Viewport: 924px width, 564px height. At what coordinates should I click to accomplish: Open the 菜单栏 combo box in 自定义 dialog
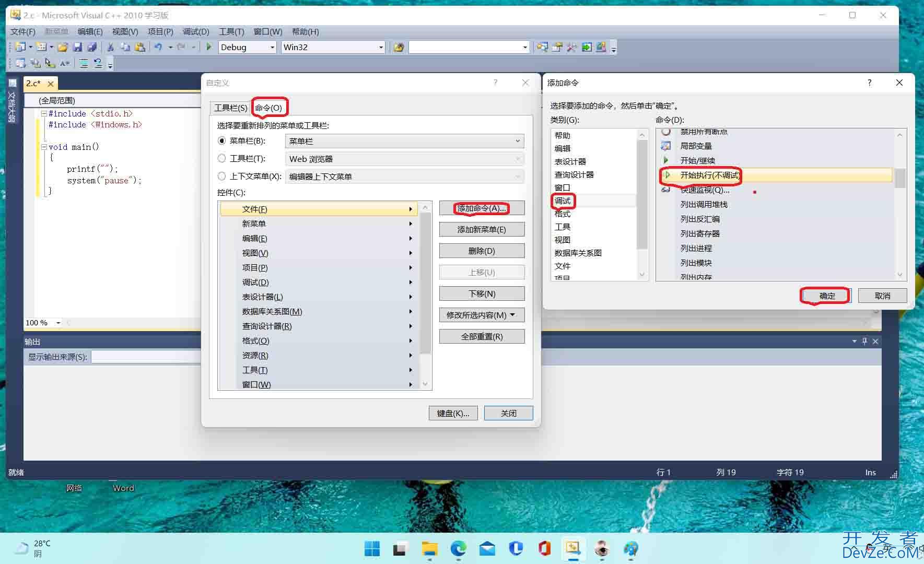pos(404,141)
